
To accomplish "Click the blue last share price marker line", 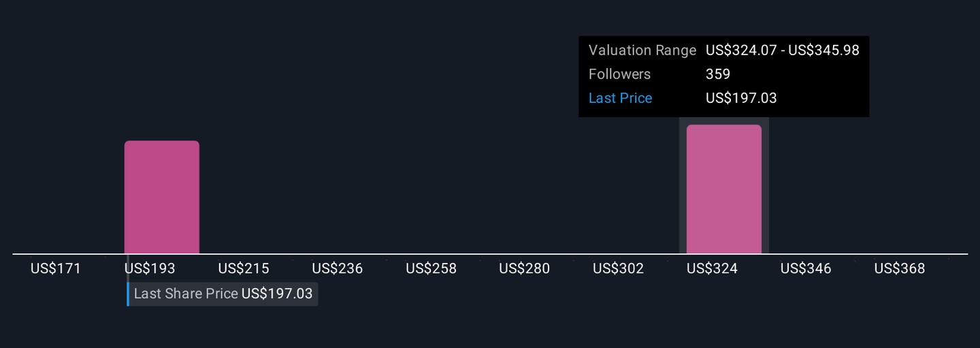I will point(128,294).
